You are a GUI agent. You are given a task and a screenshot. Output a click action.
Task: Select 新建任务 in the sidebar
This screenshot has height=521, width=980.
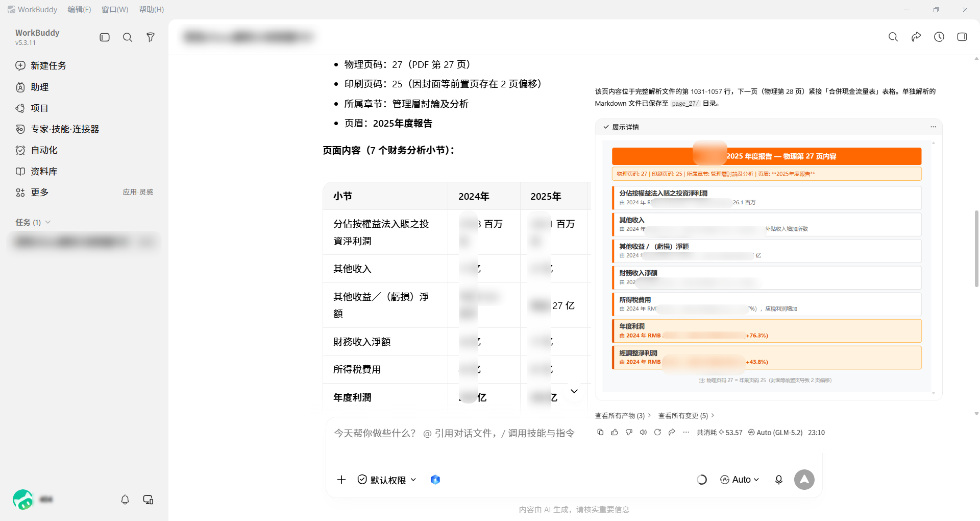click(x=84, y=65)
